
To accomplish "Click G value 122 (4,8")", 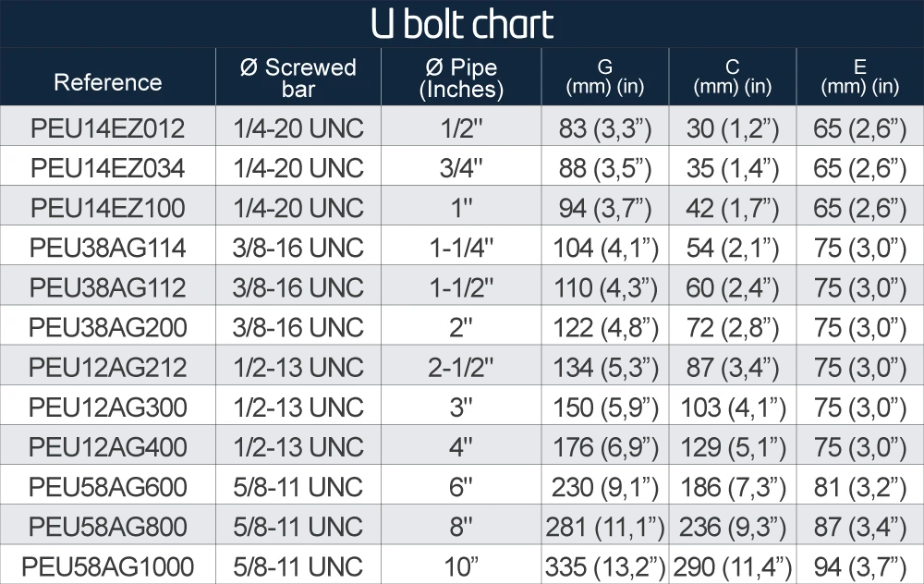I will click(x=605, y=328).
